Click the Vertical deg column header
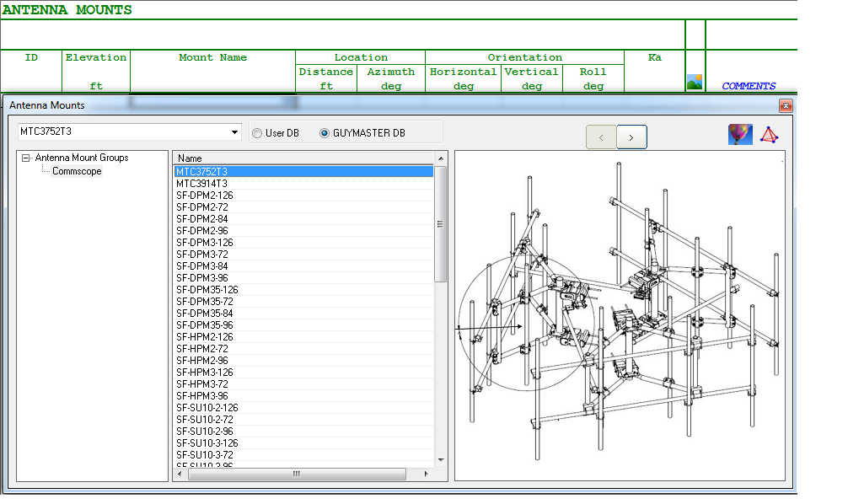Image resolution: width=848 pixels, height=504 pixels. click(532, 78)
